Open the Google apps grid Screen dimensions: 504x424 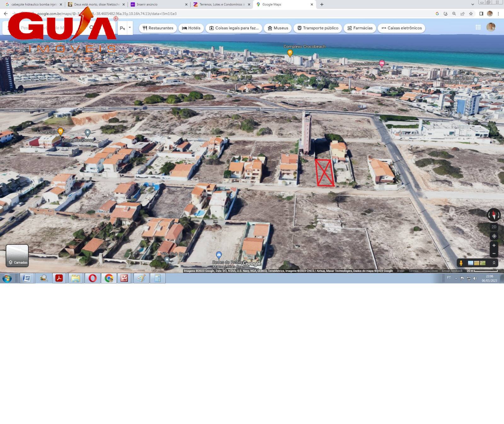478,27
